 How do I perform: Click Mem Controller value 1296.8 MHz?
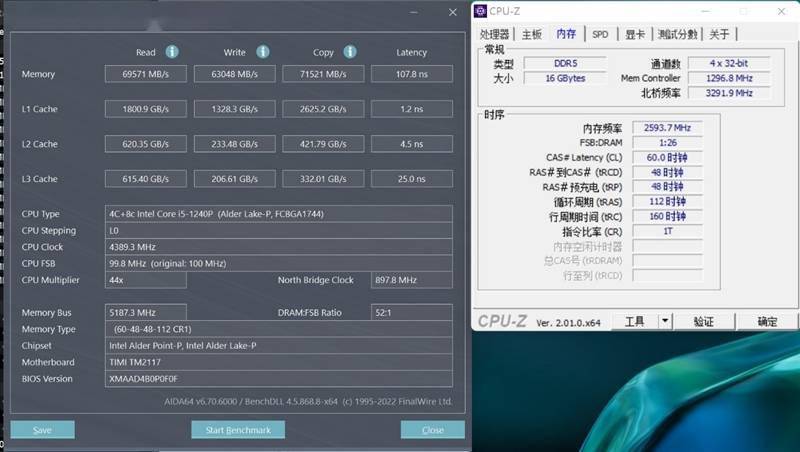tap(729, 78)
